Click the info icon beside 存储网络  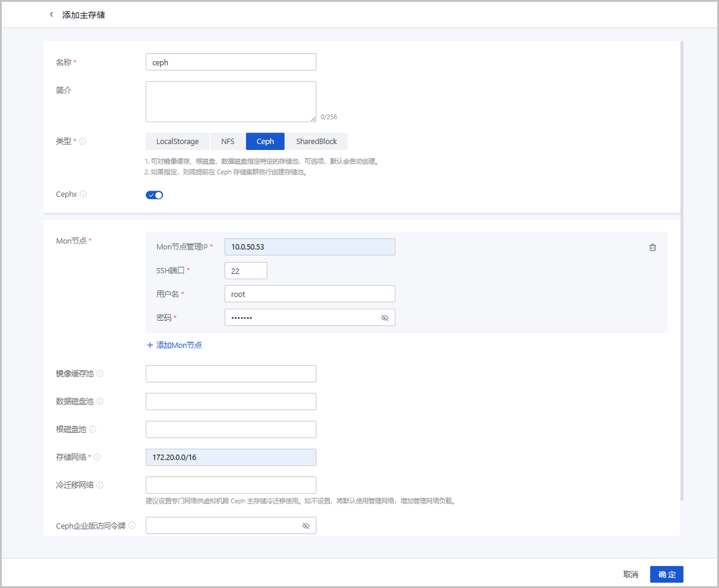pos(97,457)
